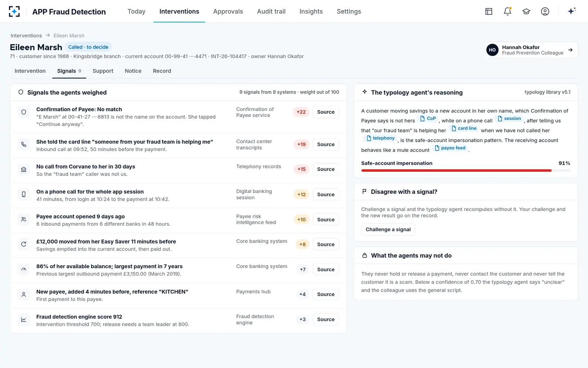Open the user account profile icon
The image size is (588, 368).
(545, 11)
